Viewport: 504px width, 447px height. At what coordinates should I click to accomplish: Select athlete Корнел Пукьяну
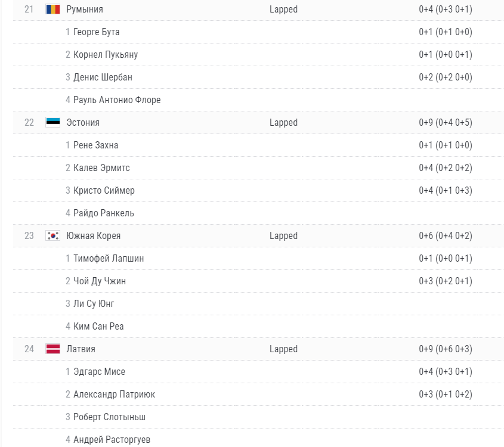pos(106,55)
